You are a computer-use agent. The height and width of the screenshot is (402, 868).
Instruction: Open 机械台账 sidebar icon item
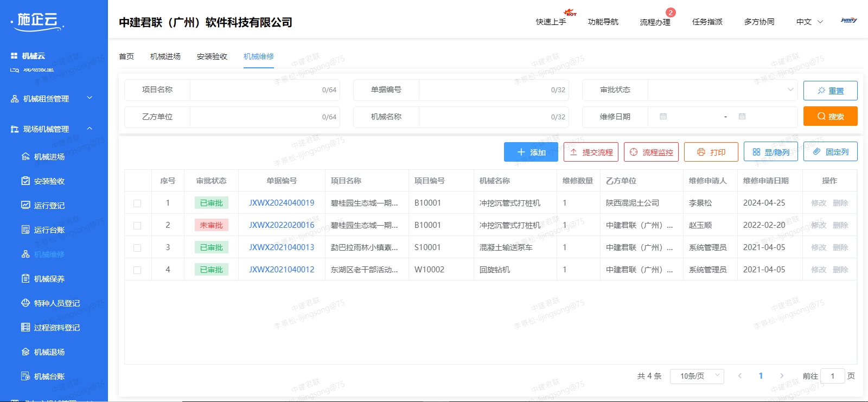coord(25,377)
